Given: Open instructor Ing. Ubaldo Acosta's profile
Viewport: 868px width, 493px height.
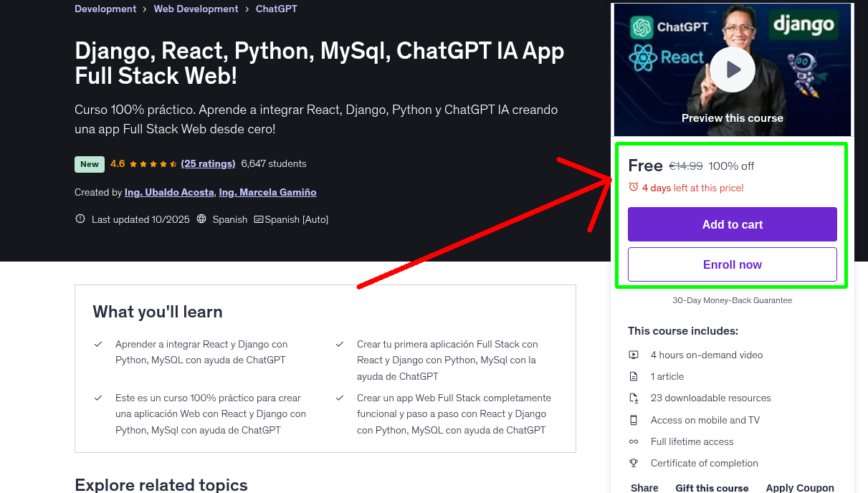Looking at the screenshot, I should click(168, 192).
